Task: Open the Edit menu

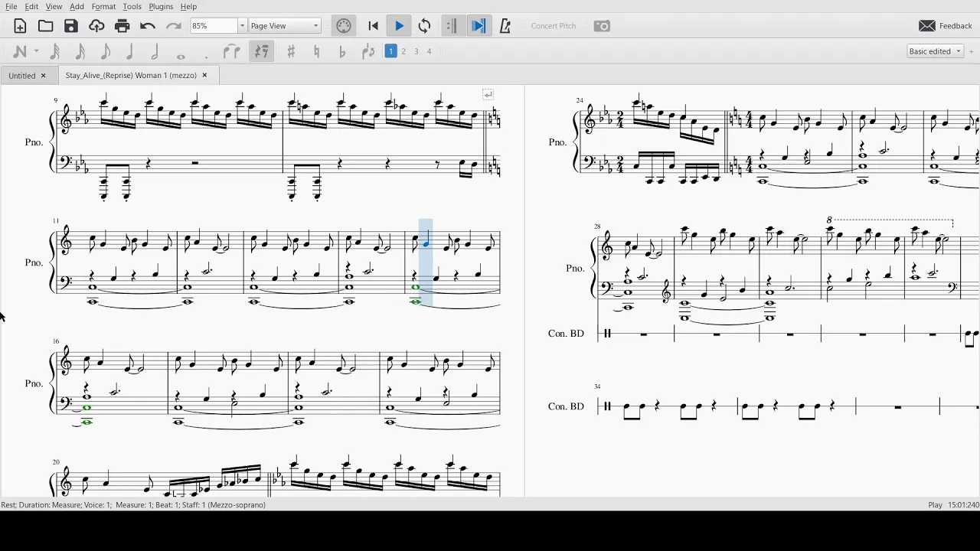Action: 31,6
